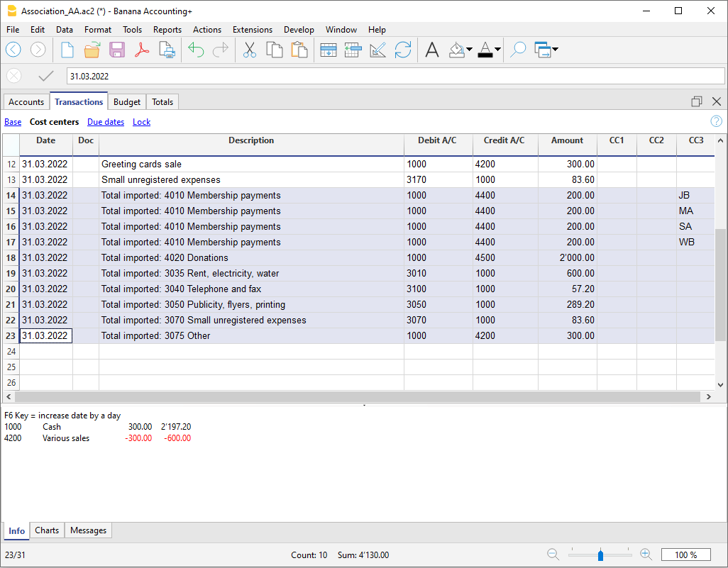The width and height of the screenshot is (728, 568).
Task: Create PDF using the red PDF icon
Action: click(x=142, y=50)
